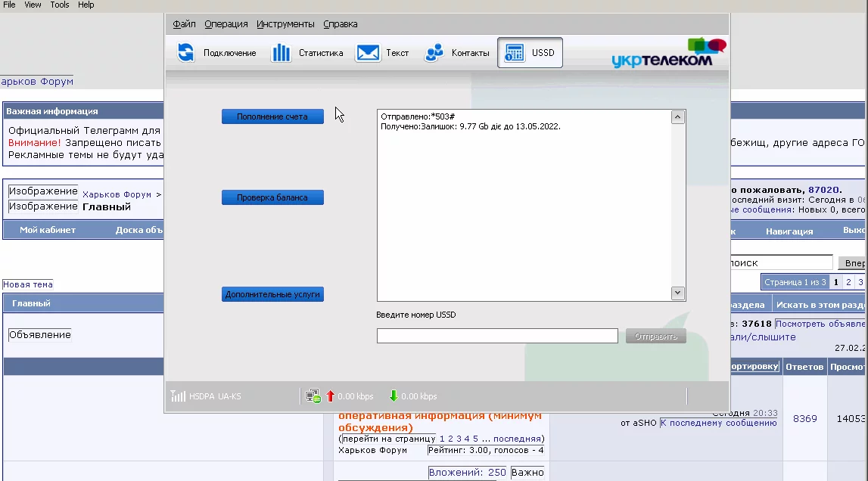Click the signal strength bars icon
Viewport: 868px width, 481px height.
[x=178, y=396]
